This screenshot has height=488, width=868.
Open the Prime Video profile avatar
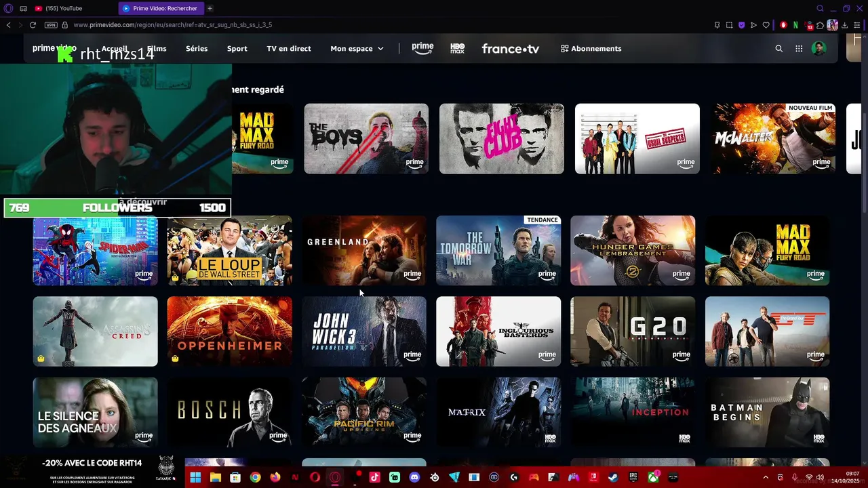coord(819,49)
